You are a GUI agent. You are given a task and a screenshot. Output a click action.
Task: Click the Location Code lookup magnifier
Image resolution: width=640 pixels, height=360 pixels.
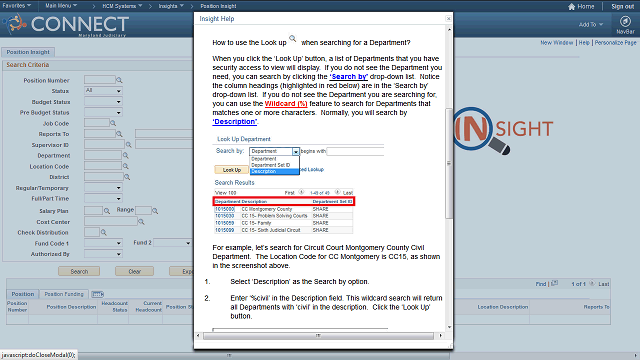126,166
